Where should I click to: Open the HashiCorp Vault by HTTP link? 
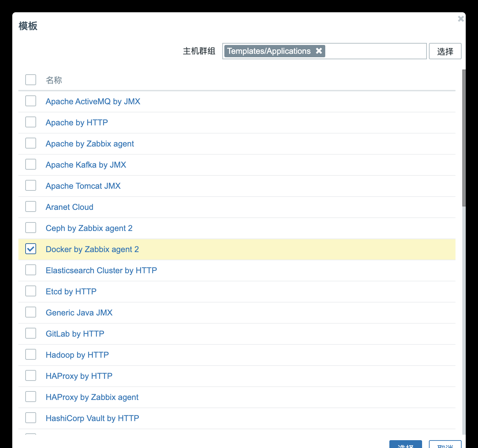click(x=92, y=418)
